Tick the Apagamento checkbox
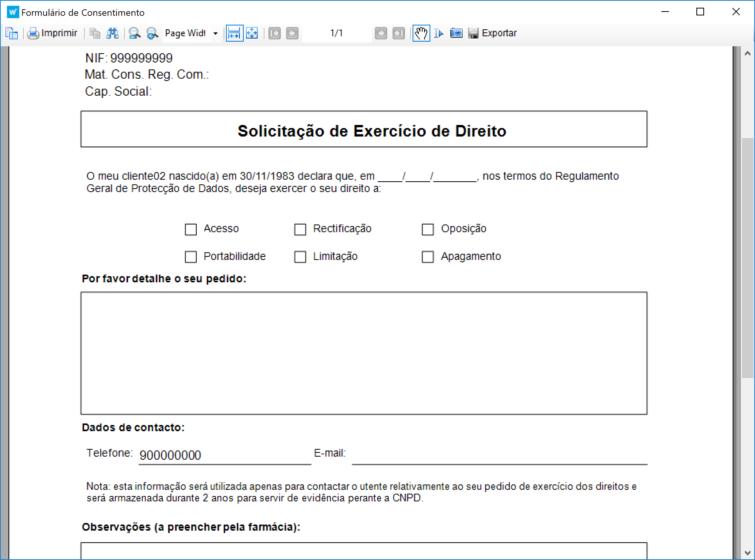Image resolution: width=755 pixels, height=560 pixels. pos(428,257)
